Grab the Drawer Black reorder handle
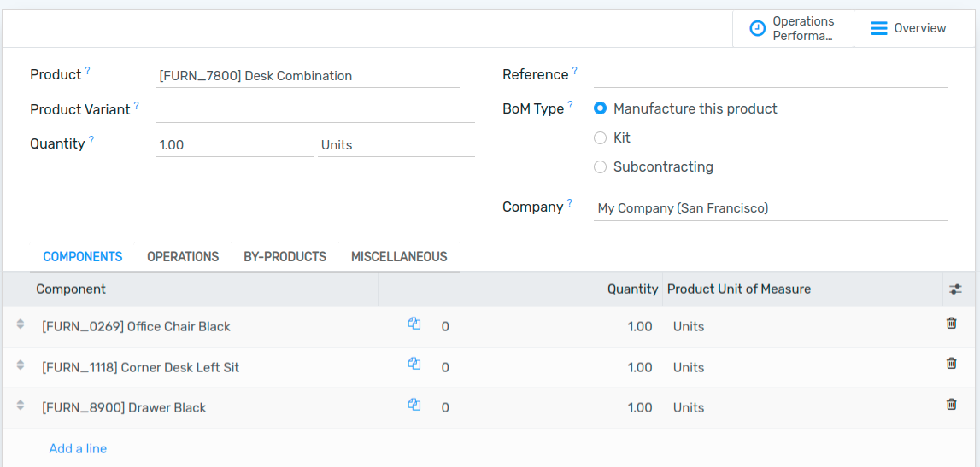Screen dimensions: 980x467 [20, 406]
